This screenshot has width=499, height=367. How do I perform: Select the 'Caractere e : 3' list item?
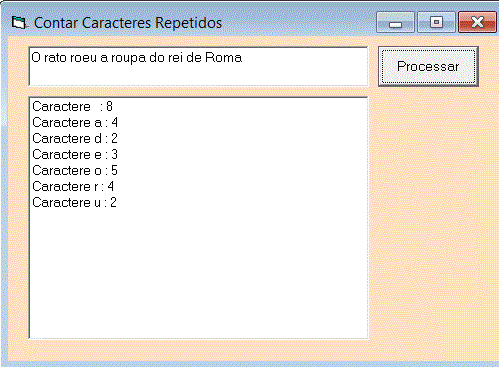pos(199,155)
